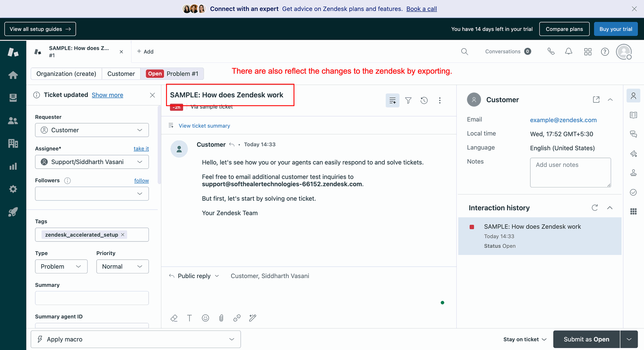Image resolution: width=644 pixels, height=350 pixels.
Task: Toggle text formatting T icon
Action: pyautogui.click(x=190, y=318)
